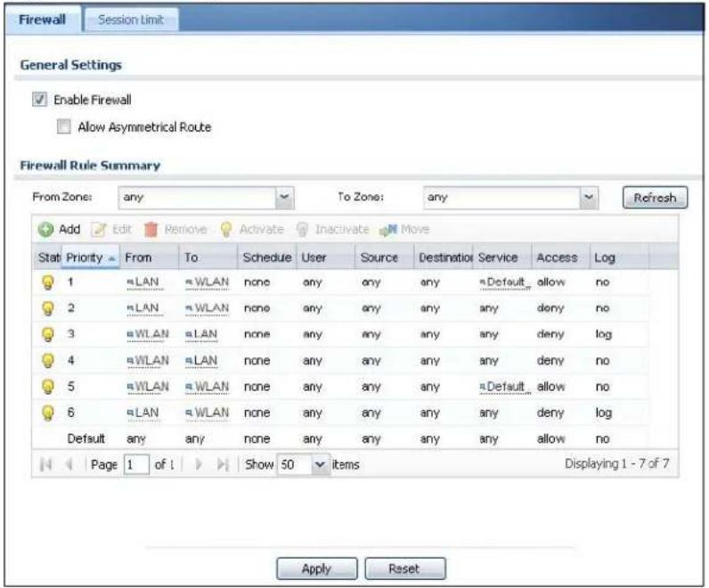The image size is (709, 588).
Task: Click the Move rule icon
Action: 388,230
